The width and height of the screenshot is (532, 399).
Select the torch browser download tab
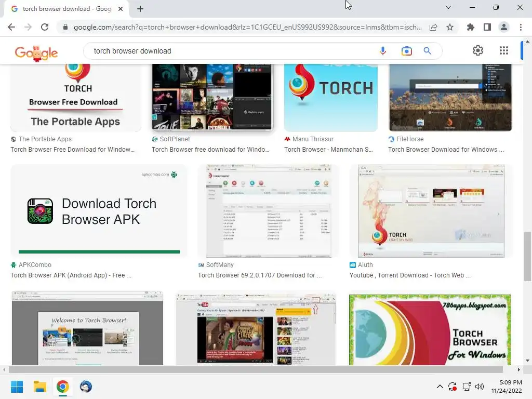click(66, 9)
